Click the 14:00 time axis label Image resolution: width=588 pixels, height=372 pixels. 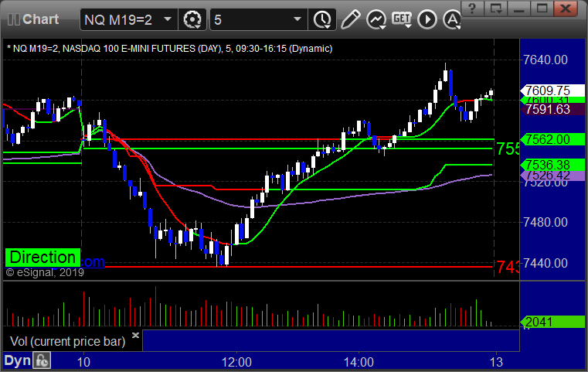(359, 362)
